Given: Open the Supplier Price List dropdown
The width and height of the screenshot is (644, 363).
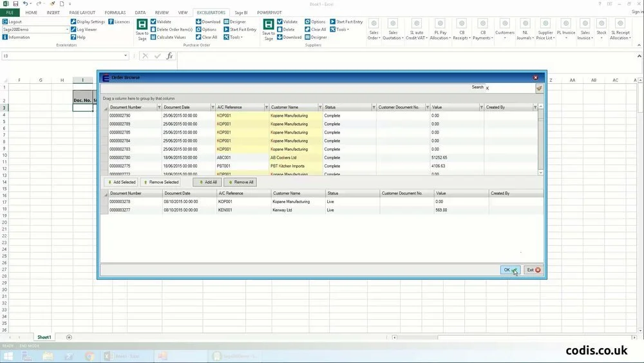Looking at the screenshot, I should 545,30.
